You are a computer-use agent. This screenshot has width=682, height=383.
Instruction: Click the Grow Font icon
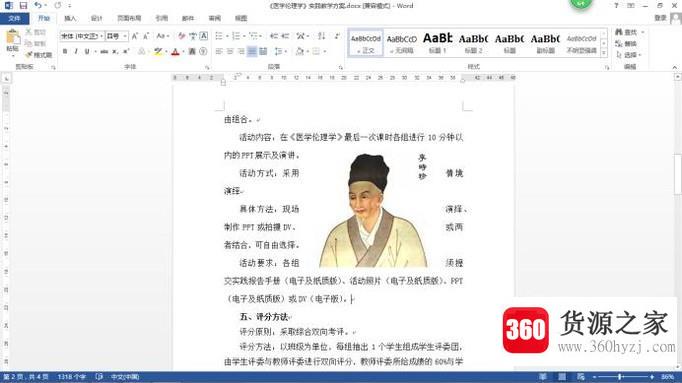(135, 36)
